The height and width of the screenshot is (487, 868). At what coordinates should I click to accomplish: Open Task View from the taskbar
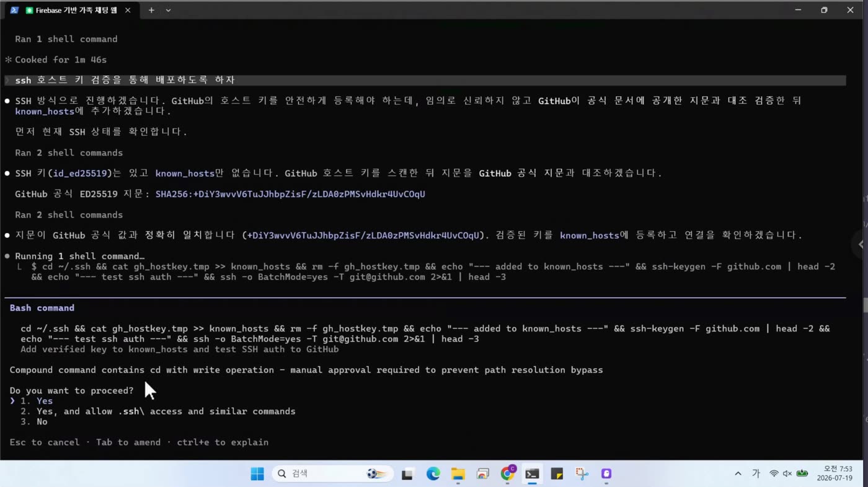pyautogui.click(x=407, y=474)
